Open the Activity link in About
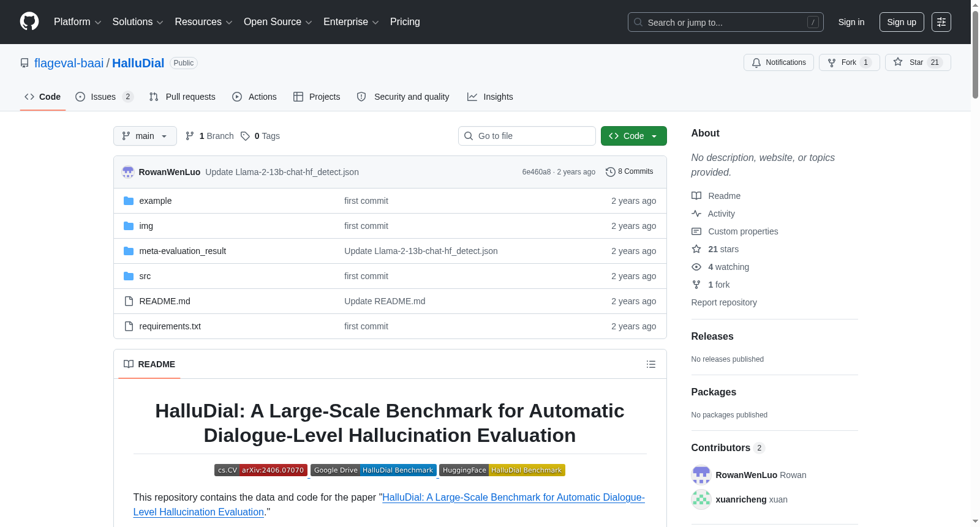This screenshot has width=980, height=527. click(x=714, y=214)
